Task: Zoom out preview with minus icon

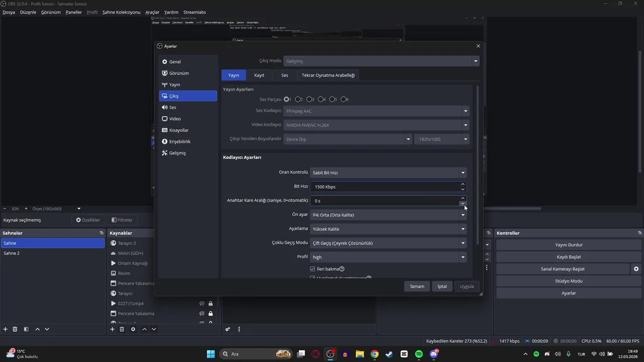Action: pos(5,209)
